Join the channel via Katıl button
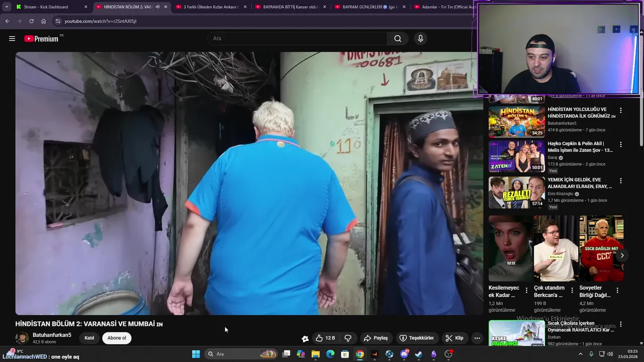 pos(89,338)
